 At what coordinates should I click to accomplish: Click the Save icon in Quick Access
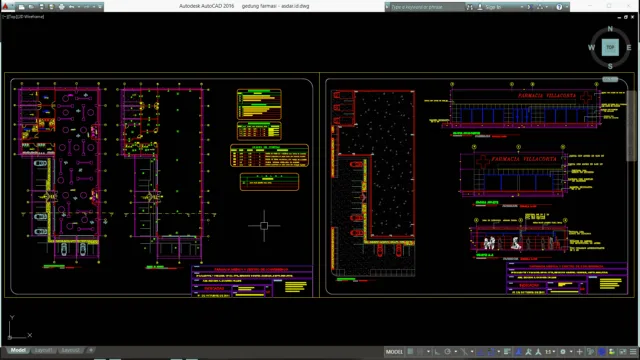tap(41, 7)
